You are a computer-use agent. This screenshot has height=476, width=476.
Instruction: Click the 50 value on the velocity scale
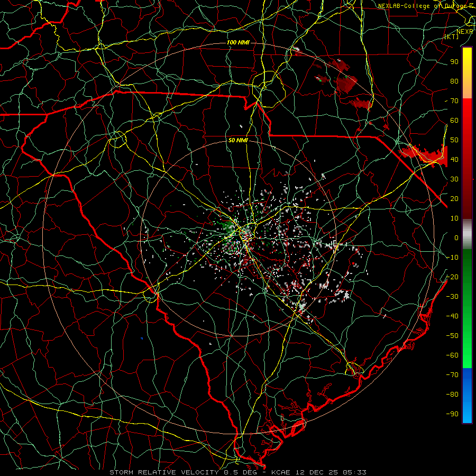[454, 140]
